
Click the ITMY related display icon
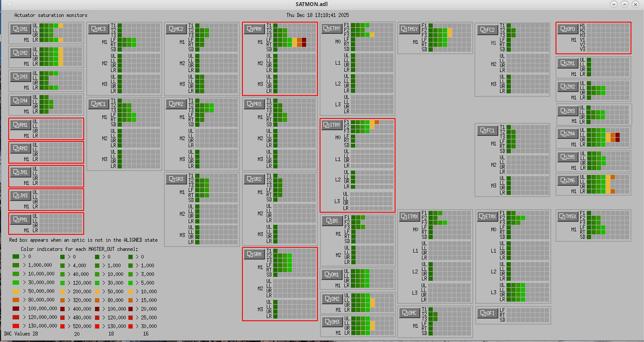[x=332, y=125]
